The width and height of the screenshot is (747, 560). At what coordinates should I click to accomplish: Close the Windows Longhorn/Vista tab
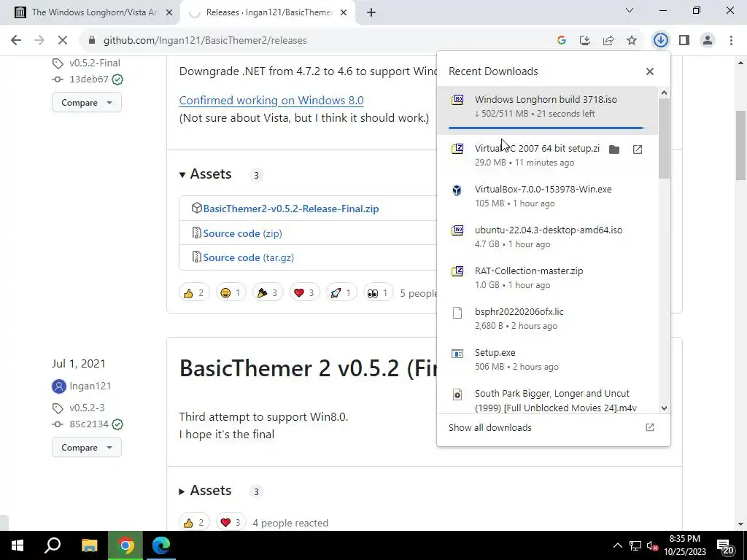pyautogui.click(x=169, y=13)
